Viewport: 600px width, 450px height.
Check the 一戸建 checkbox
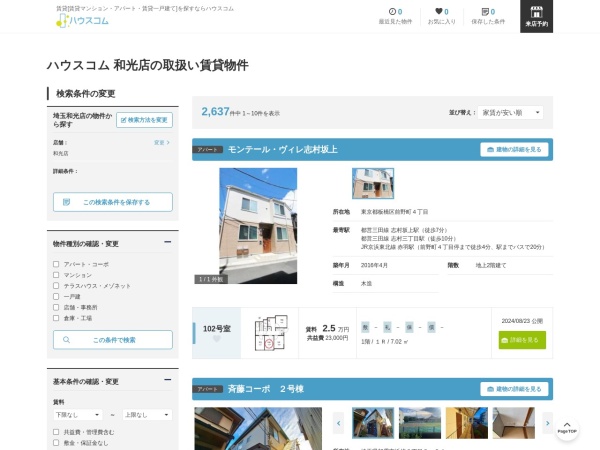click(x=56, y=296)
